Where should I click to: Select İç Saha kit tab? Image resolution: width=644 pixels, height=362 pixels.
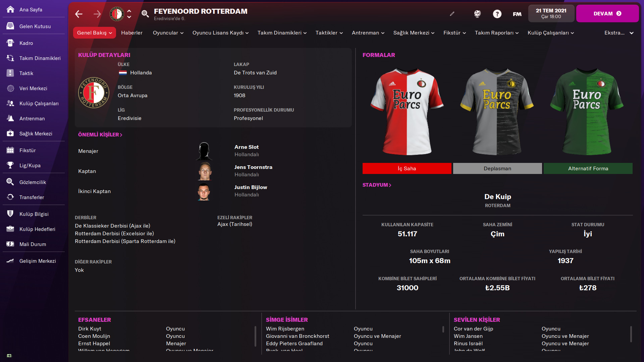pos(407,168)
